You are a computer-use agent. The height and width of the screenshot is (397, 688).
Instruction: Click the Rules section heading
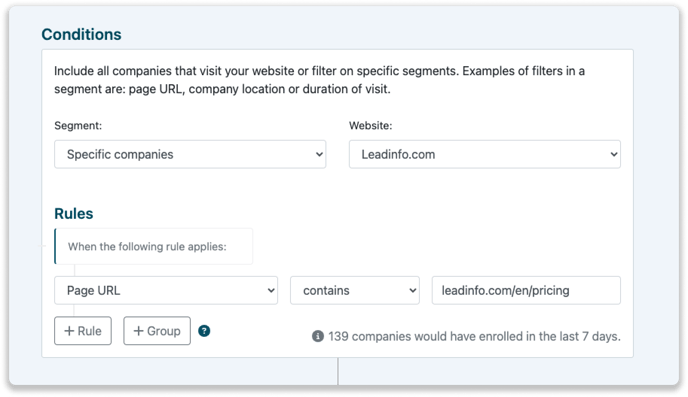click(x=74, y=214)
